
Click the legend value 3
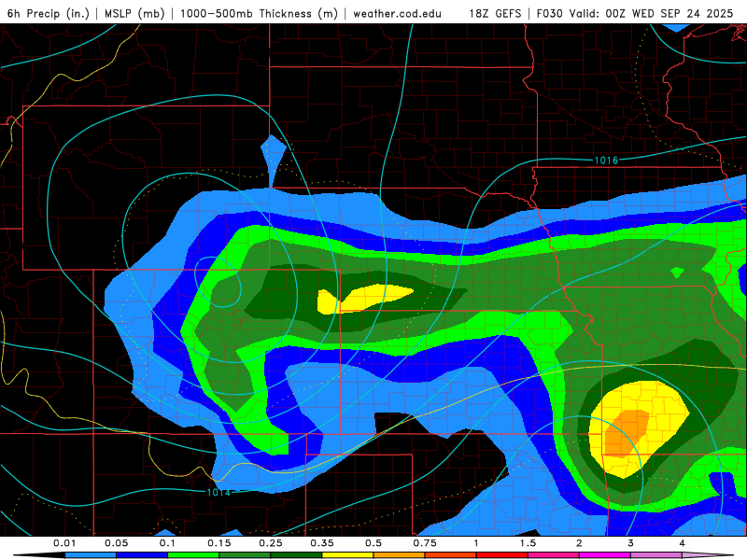(631, 543)
